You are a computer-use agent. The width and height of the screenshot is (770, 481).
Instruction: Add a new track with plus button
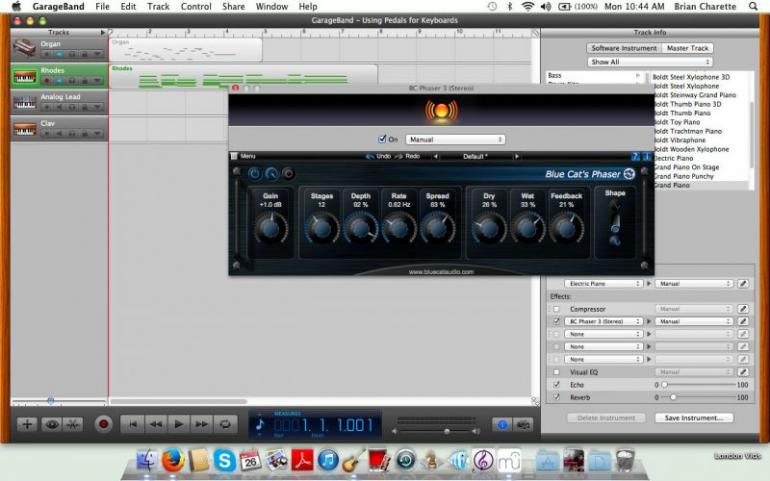(27, 424)
